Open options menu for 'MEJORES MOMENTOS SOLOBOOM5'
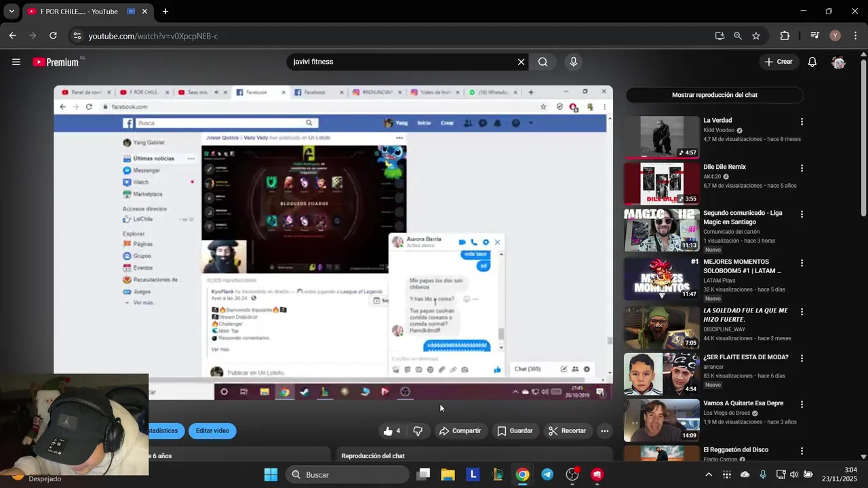868x488 pixels. tap(802, 263)
